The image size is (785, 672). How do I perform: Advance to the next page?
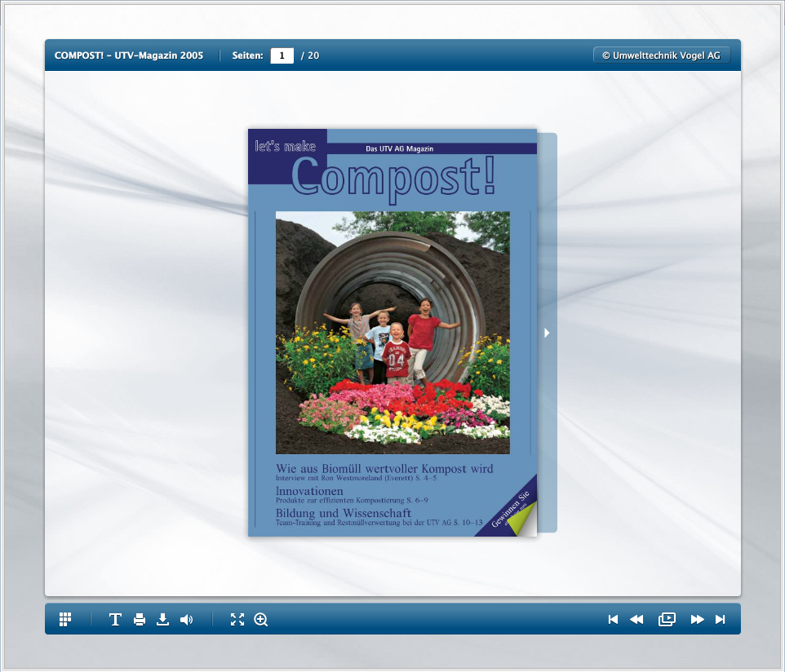coord(697,620)
